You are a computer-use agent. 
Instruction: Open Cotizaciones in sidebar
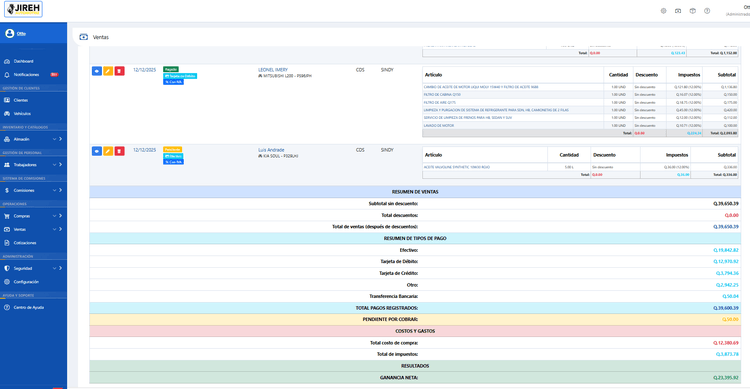(24, 243)
